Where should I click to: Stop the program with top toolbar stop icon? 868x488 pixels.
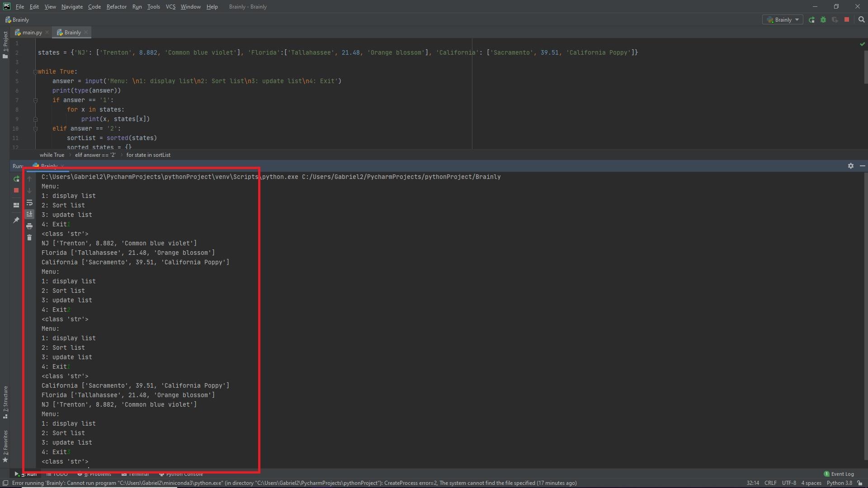(x=847, y=20)
